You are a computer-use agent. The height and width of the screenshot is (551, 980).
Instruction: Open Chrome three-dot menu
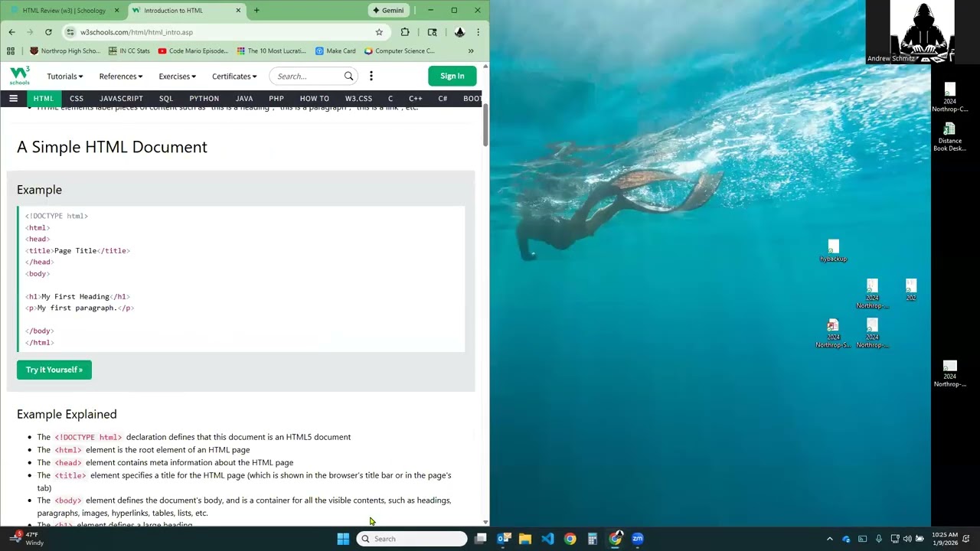[x=478, y=32]
